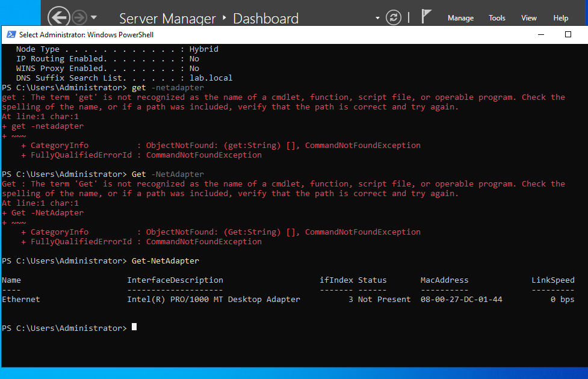
Task: Click the PowerShell prompt cursor on last line
Action: click(134, 327)
